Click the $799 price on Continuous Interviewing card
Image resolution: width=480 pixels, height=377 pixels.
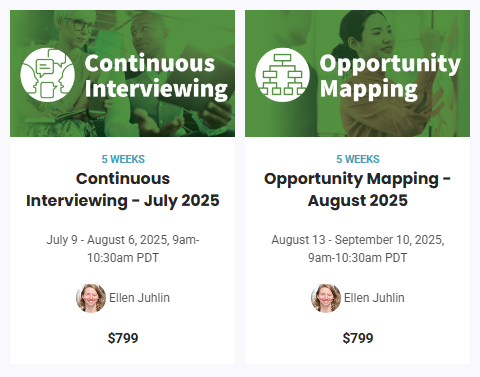click(123, 338)
